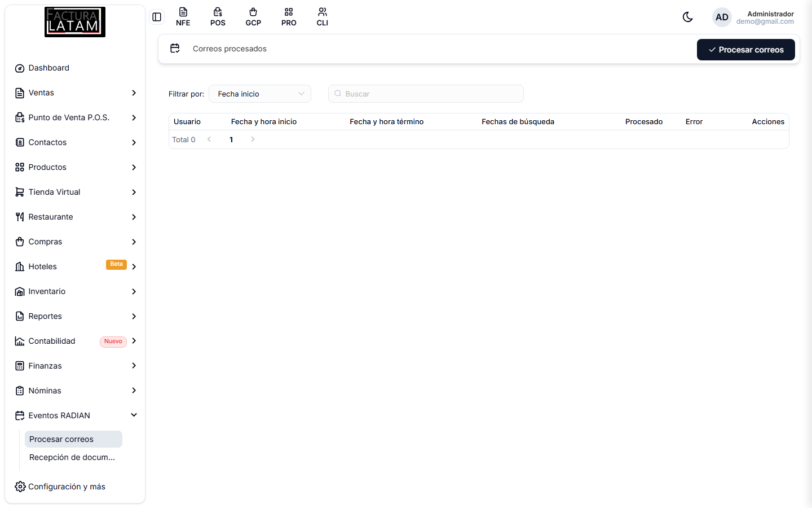The width and height of the screenshot is (812, 508).
Task: Click the Factura Latam logo
Action: pyautogui.click(x=75, y=22)
